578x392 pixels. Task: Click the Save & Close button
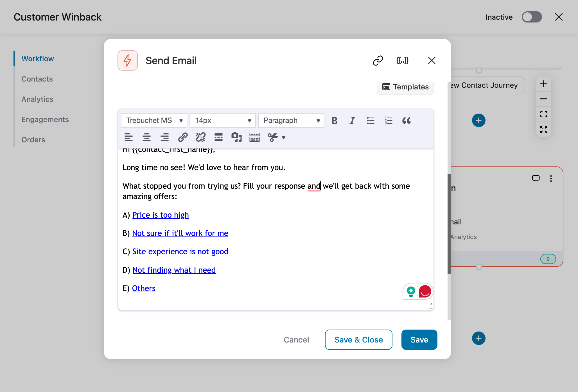(x=358, y=340)
